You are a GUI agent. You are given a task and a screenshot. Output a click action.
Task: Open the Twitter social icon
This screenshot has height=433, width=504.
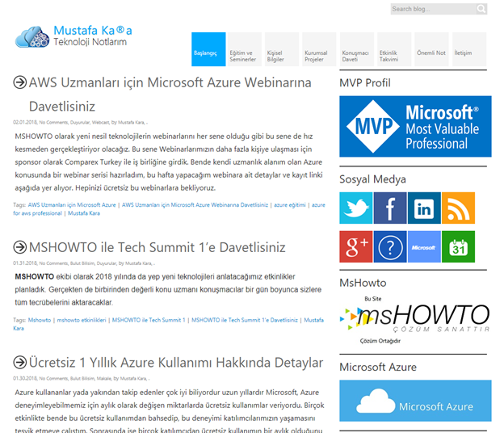click(356, 208)
